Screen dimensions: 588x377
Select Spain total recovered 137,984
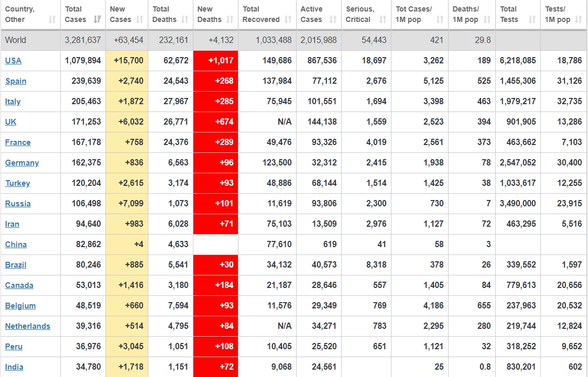pyautogui.click(x=277, y=81)
